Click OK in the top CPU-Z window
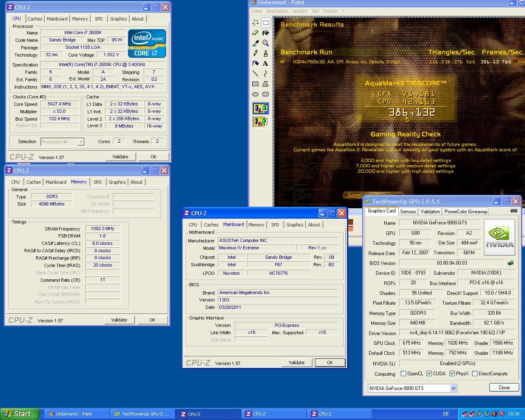This screenshot has width=525, height=420. point(153,157)
